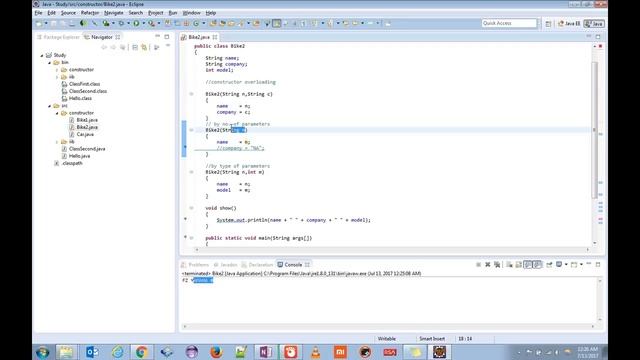640x360 pixels.
Task: Click the green Run toolbar button
Action: coord(136,24)
